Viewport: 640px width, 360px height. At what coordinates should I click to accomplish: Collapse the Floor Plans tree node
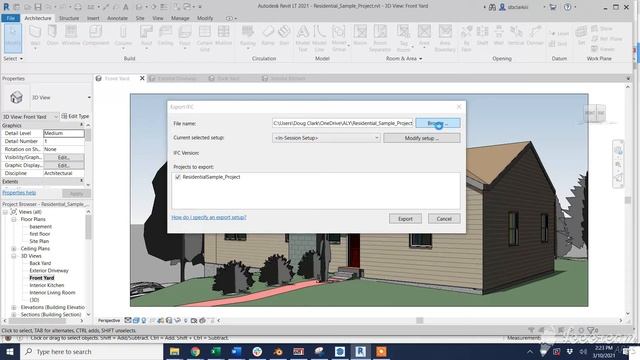pos(14,220)
